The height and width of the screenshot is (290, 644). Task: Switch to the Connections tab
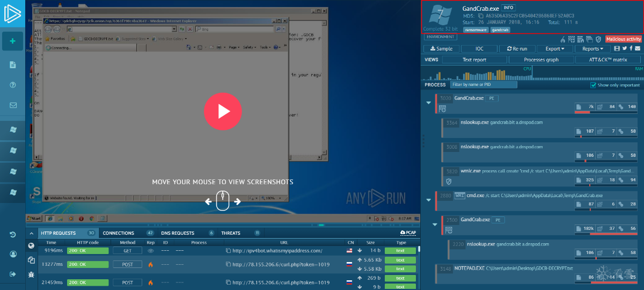click(x=128, y=233)
